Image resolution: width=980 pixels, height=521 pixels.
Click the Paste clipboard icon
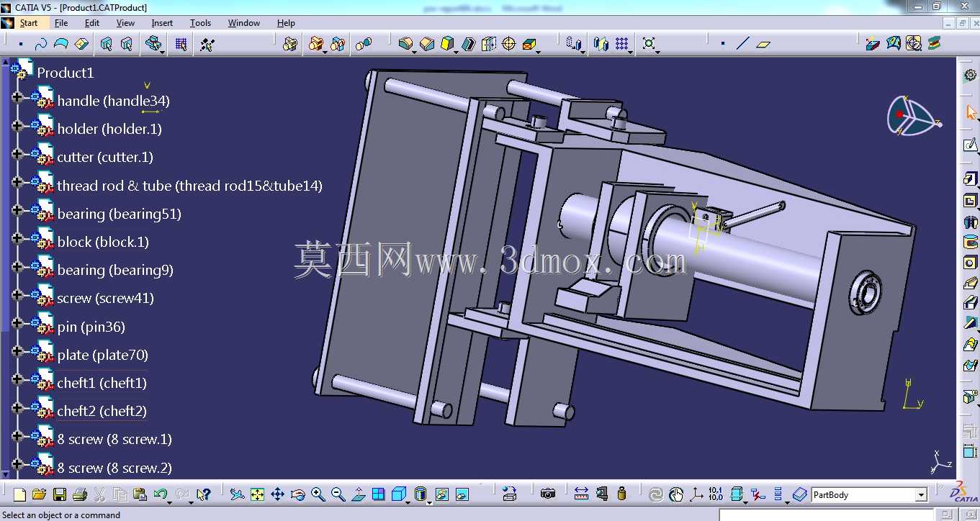click(140, 494)
